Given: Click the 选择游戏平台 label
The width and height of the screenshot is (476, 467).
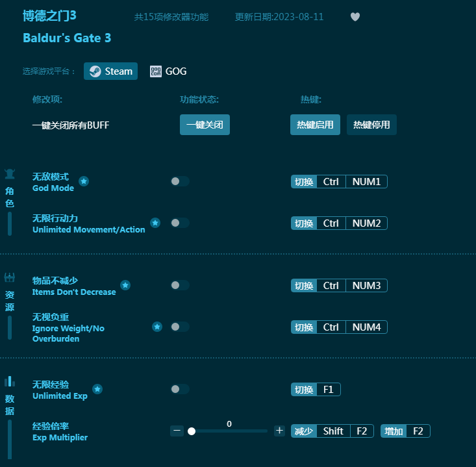Looking at the screenshot, I should click(x=49, y=71).
